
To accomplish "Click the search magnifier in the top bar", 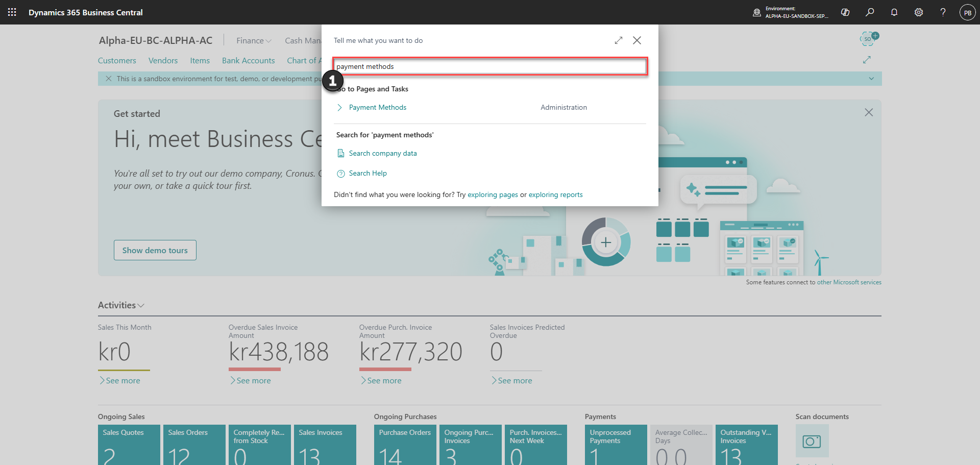I will pos(870,12).
